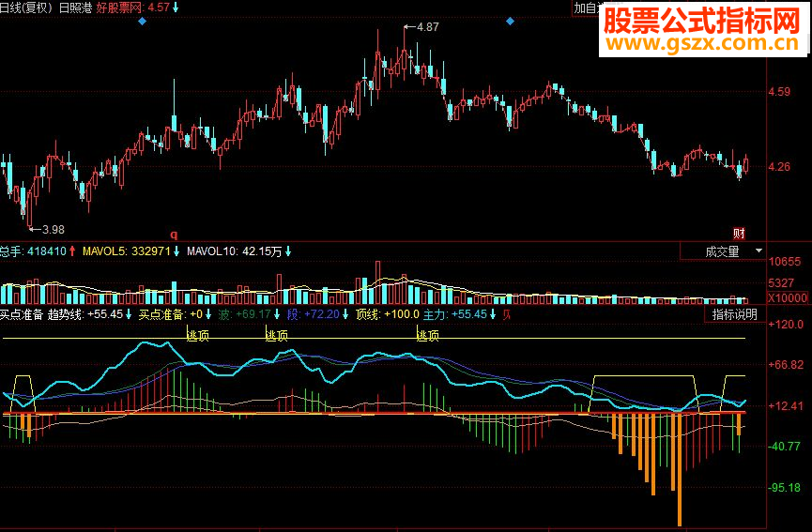The height and width of the screenshot is (532, 812).
Task: Click the +12.41 indicator axis value
Action: (x=786, y=405)
